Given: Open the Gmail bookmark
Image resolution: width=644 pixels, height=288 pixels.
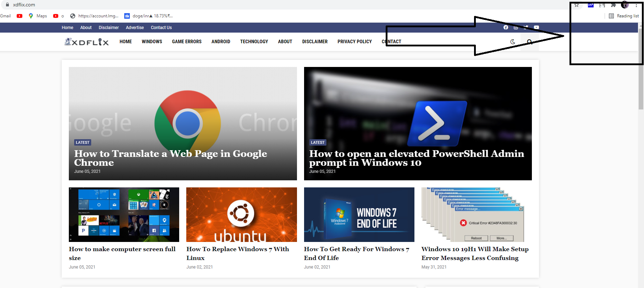Looking at the screenshot, I should click(5, 16).
